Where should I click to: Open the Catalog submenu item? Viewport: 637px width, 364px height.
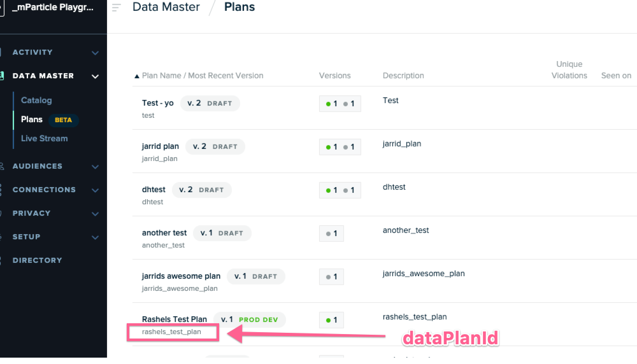coord(36,101)
